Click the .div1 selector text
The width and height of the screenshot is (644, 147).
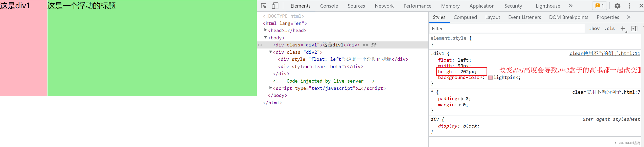(437, 53)
